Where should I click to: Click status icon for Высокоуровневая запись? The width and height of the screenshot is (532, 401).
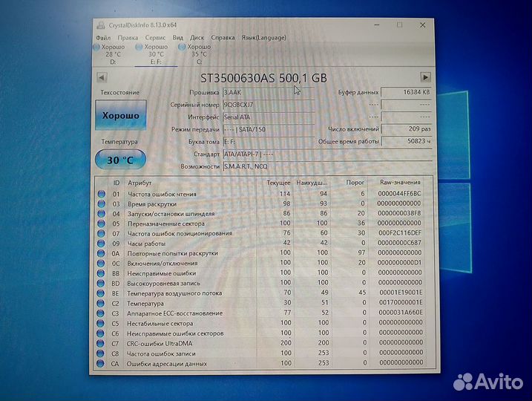click(x=101, y=283)
